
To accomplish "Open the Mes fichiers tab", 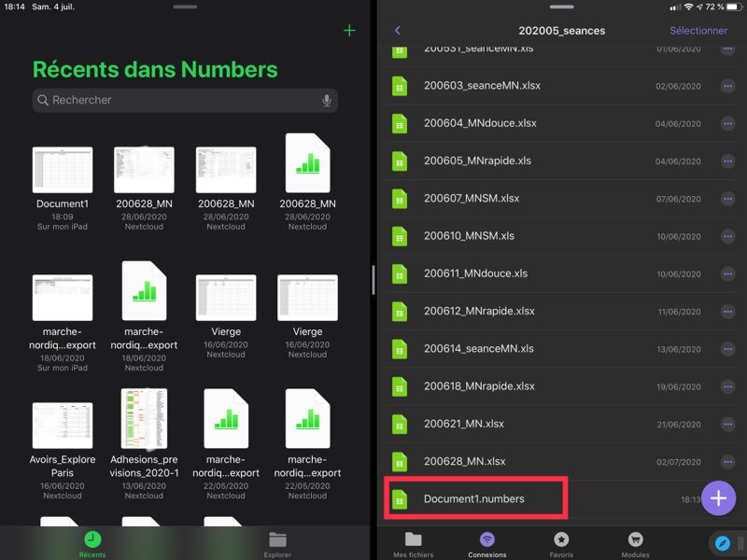I will pyautogui.click(x=413, y=544).
